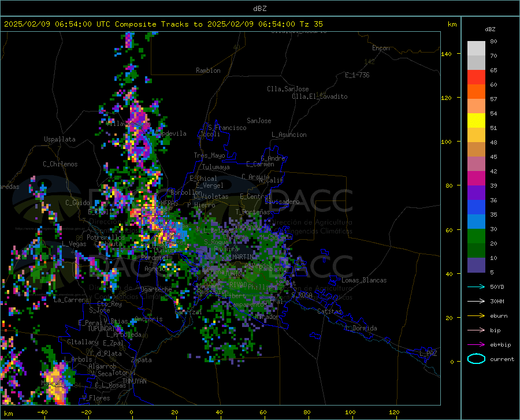Click the Zapata label
Image resolution: width=520 pixels, height=420 pixels.
pyautogui.click(x=142, y=360)
